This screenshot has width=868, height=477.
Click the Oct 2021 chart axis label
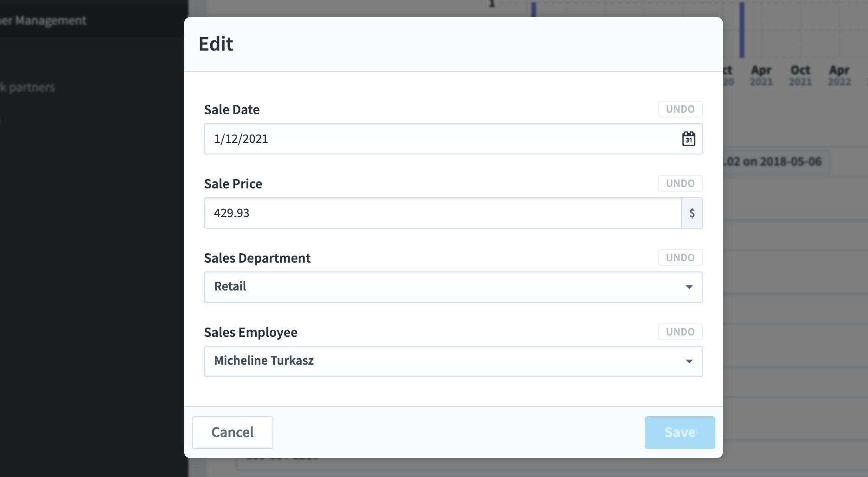pos(800,76)
